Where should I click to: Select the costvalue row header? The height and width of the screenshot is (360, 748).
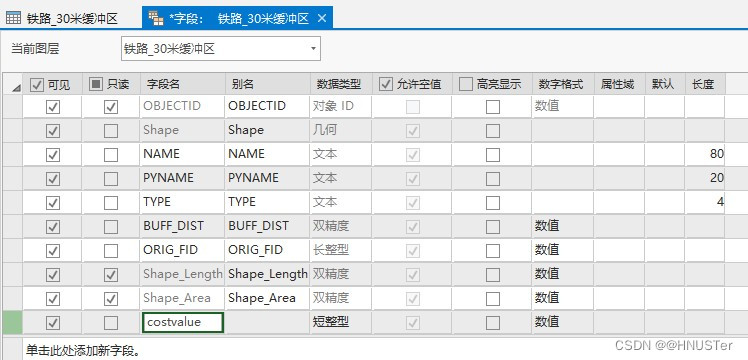[12, 322]
